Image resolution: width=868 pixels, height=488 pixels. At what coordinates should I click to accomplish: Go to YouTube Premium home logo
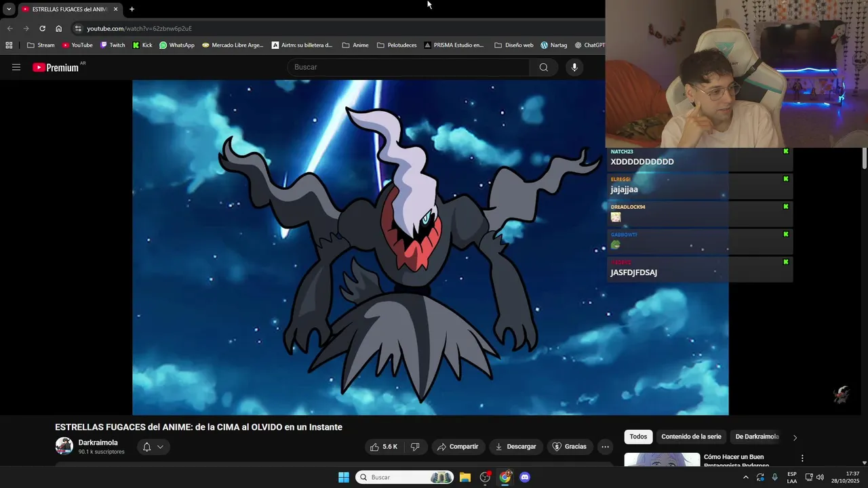56,67
